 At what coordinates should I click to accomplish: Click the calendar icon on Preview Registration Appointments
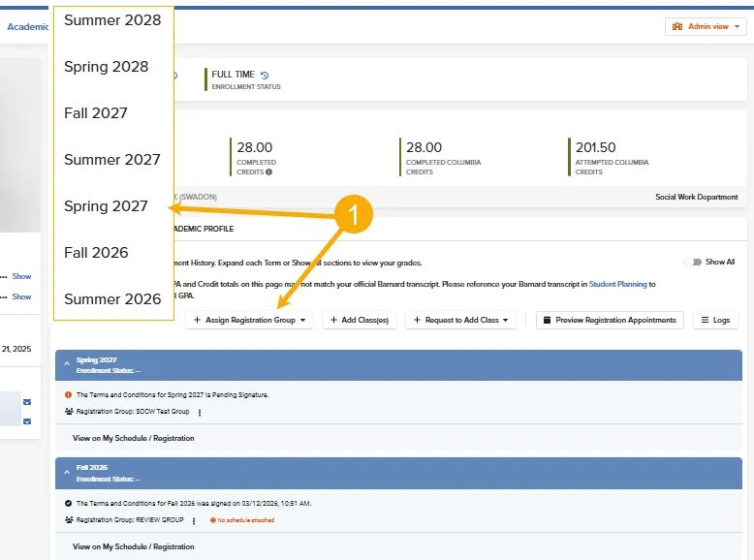(x=547, y=320)
